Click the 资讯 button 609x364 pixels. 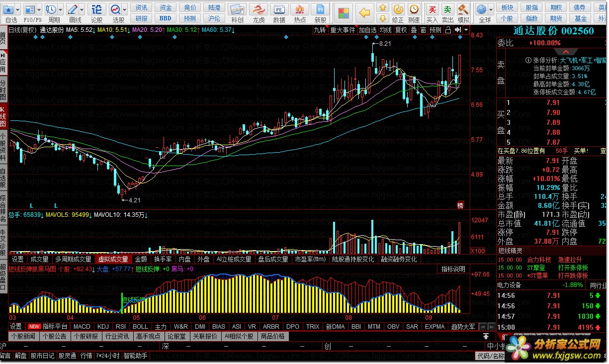coord(142,7)
